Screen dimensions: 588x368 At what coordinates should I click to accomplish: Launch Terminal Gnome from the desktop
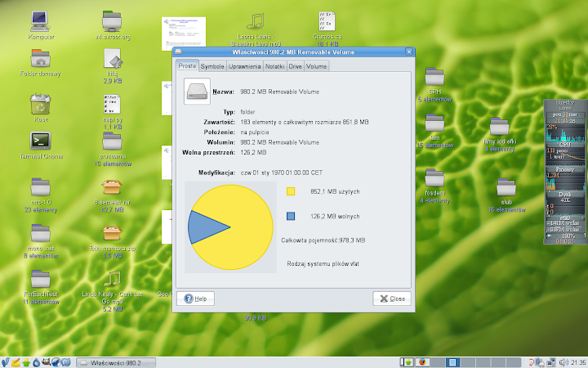pos(40,141)
